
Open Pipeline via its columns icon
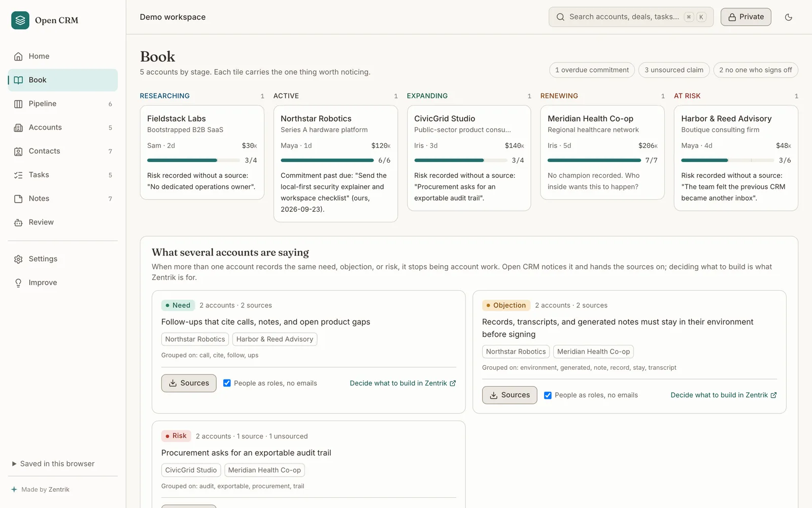pos(18,104)
